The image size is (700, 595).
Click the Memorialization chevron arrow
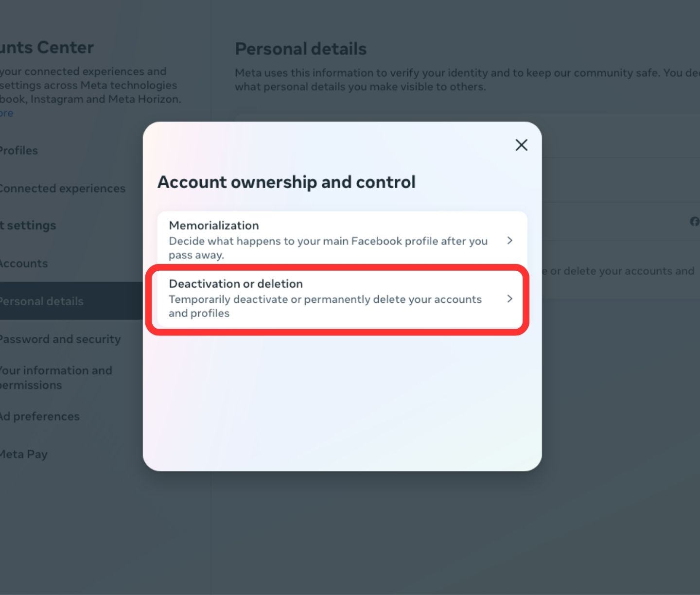point(509,240)
